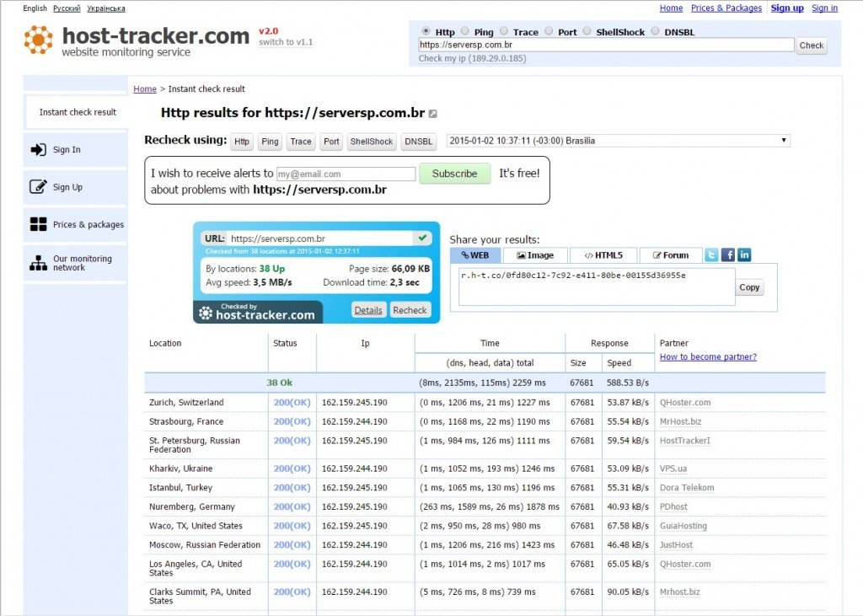Click the 38 Ok summary cell
Viewport: 863px width, 616px height.
click(280, 383)
